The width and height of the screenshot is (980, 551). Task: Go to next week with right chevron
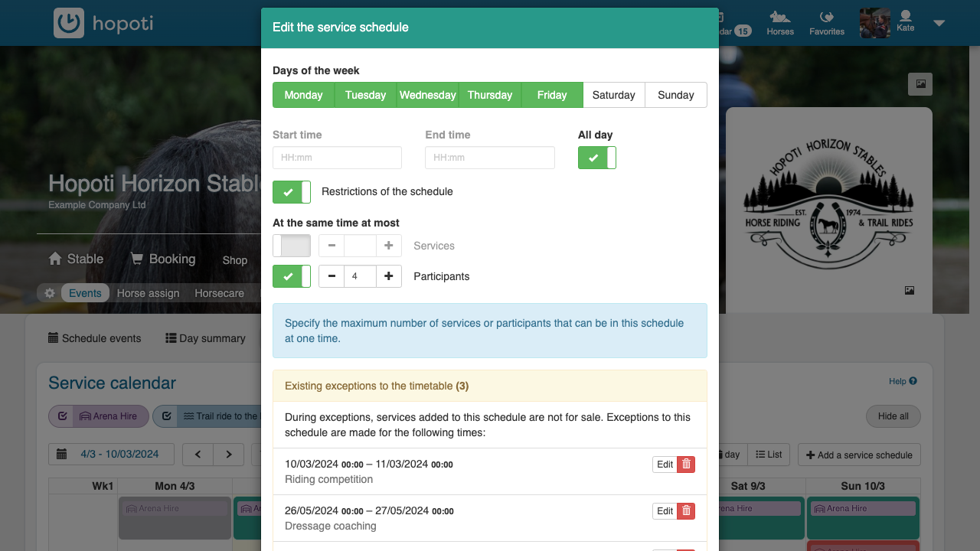pyautogui.click(x=229, y=454)
